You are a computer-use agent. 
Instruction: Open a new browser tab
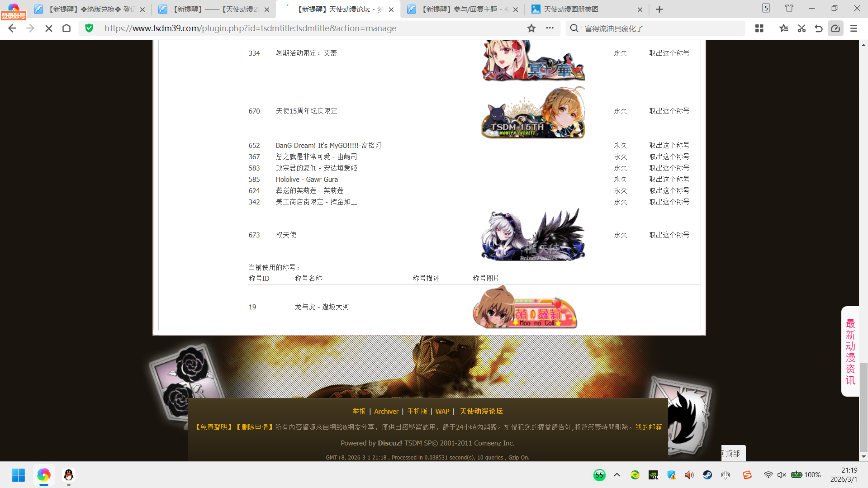(659, 9)
